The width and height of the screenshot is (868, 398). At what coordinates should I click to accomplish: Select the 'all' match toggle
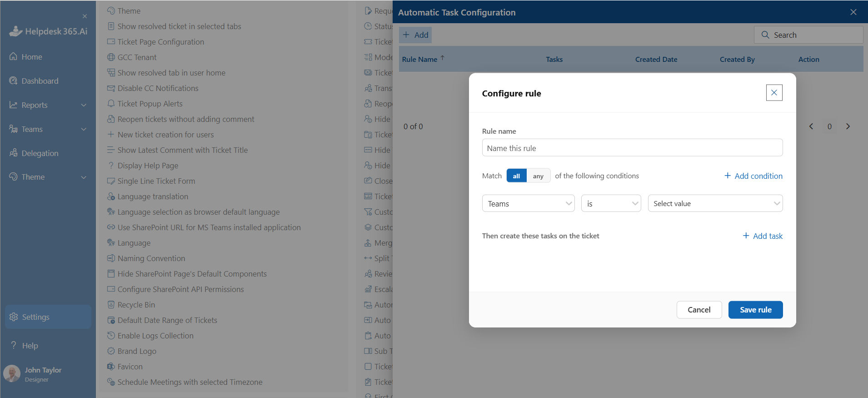tap(516, 176)
